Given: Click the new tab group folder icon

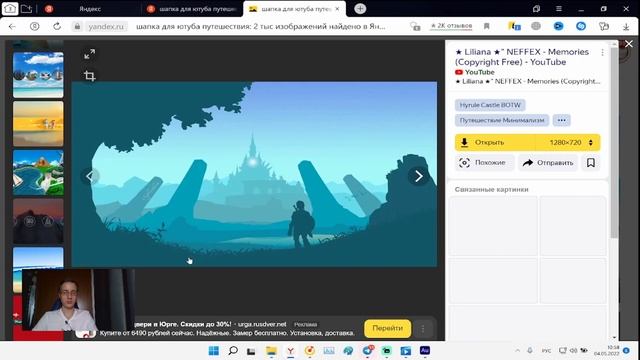Looking at the screenshot, I should tap(27, 9).
